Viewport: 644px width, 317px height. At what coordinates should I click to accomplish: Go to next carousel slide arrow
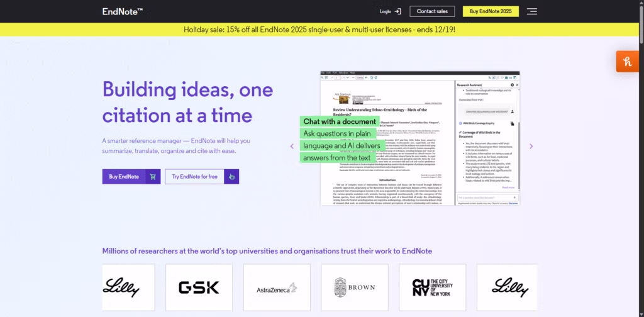(531, 146)
